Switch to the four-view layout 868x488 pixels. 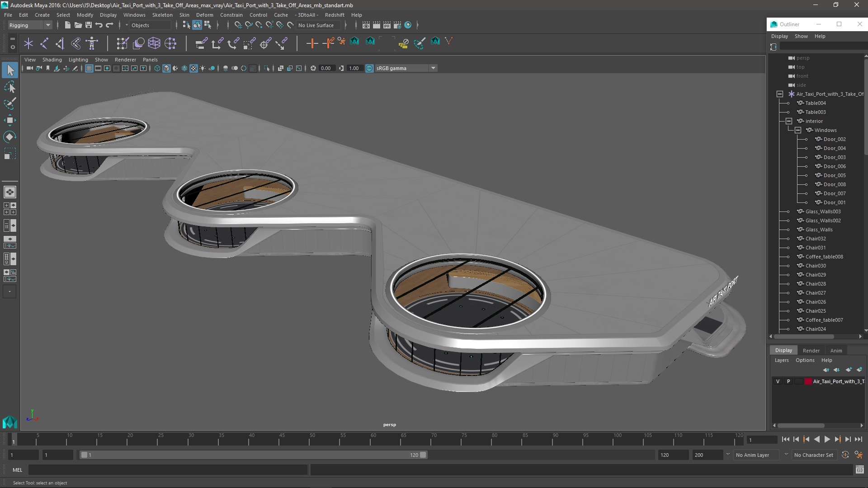click(x=10, y=209)
